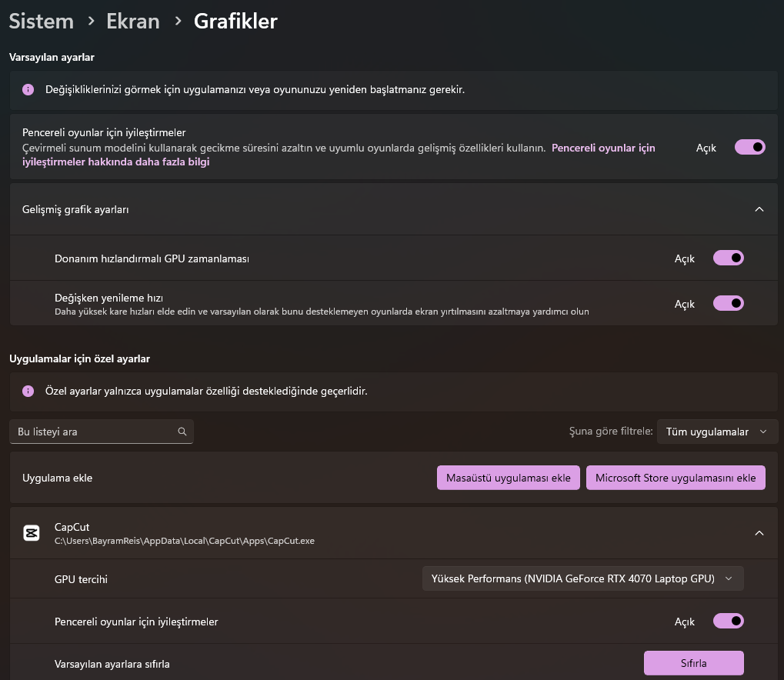Click the CapCut.exe file path text
784x680 pixels.
coord(185,541)
